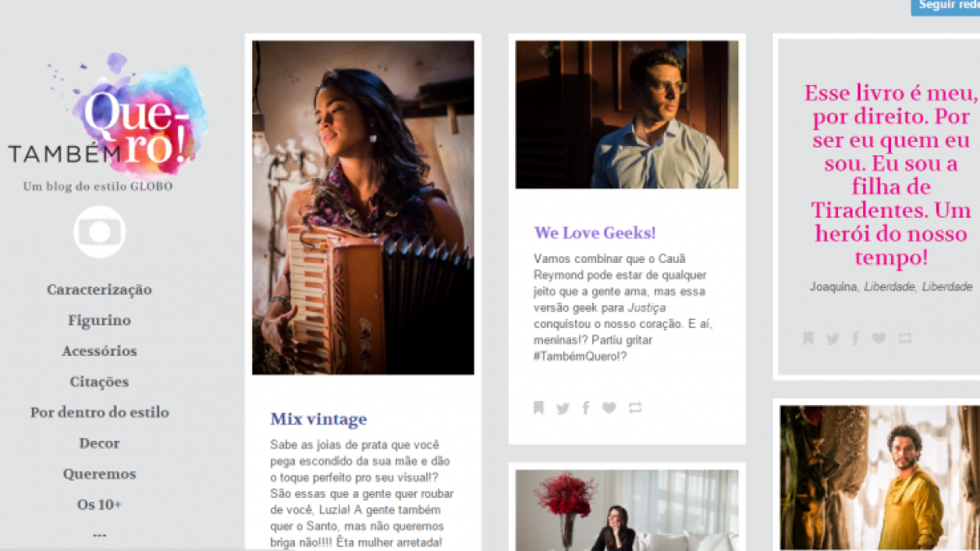Like the Joaquina quote post
The image size is (980, 551).
(879, 338)
